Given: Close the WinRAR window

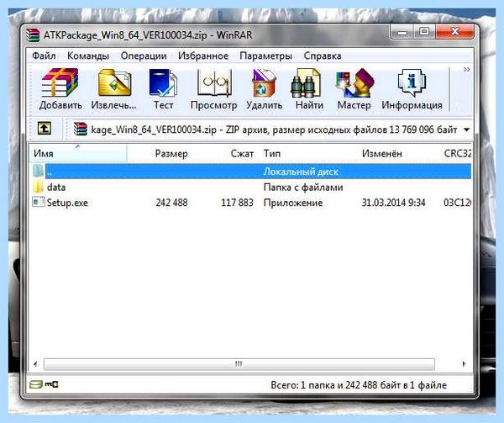Looking at the screenshot, I should pyautogui.click(x=454, y=32).
